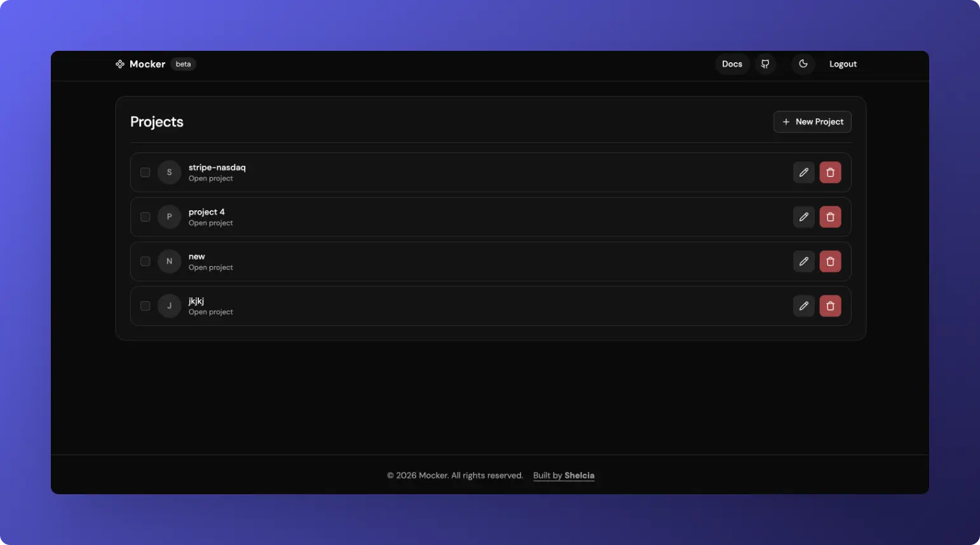Click the Mocker brand text

click(x=147, y=64)
